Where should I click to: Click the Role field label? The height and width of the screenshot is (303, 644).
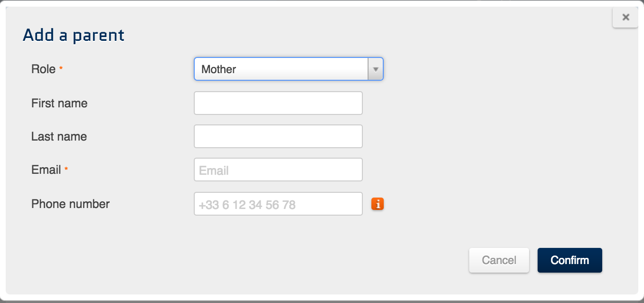(x=43, y=69)
